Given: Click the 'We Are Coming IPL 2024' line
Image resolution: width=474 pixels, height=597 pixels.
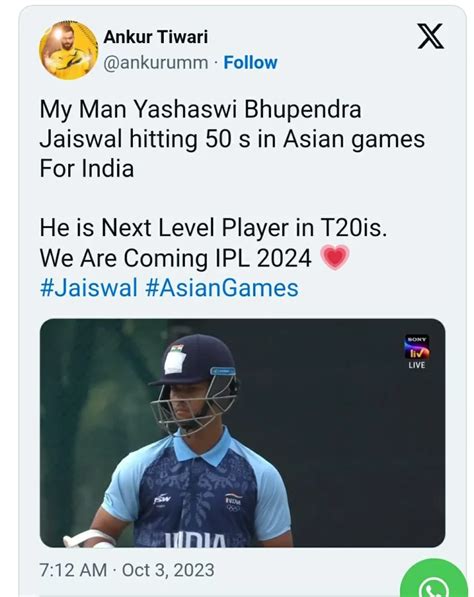Looking at the screenshot, I should pyautogui.click(x=176, y=258).
